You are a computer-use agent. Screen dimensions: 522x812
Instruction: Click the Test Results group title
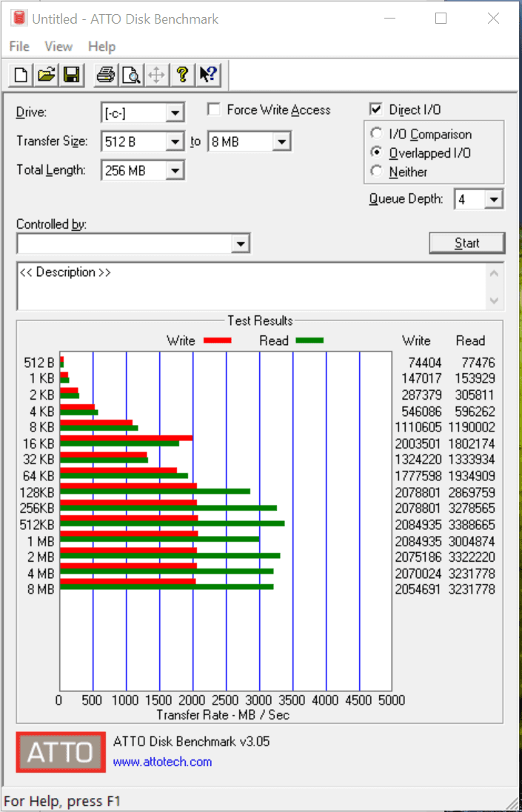click(261, 321)
